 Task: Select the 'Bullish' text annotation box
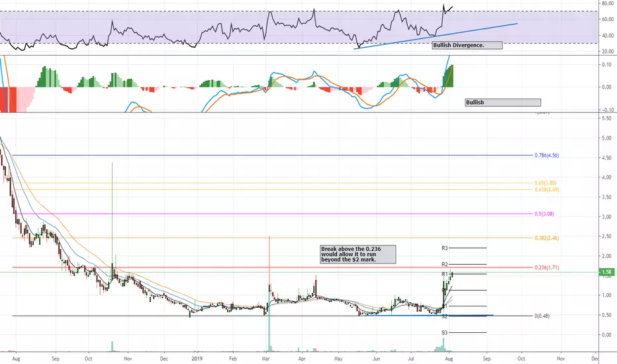pyautogui.click(x=502, y=103)
